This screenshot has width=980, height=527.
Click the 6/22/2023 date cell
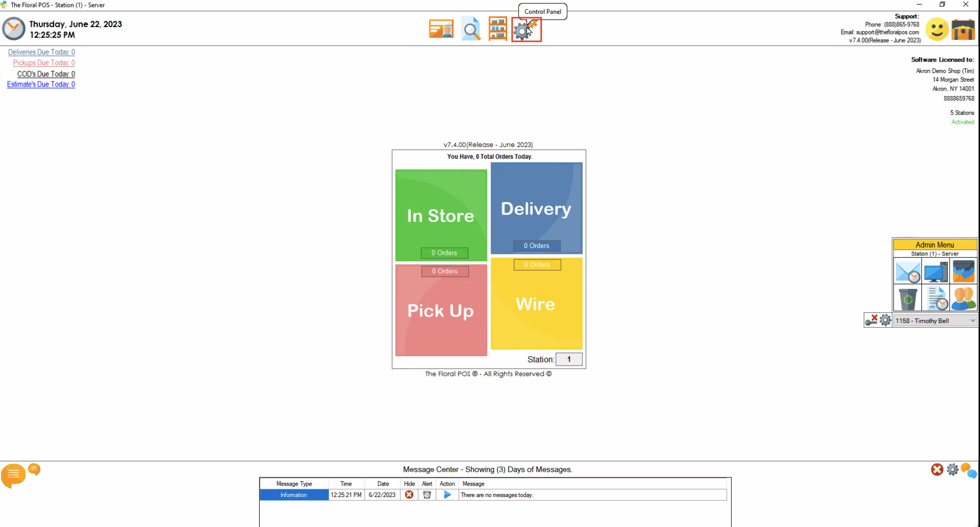(382, 495)
